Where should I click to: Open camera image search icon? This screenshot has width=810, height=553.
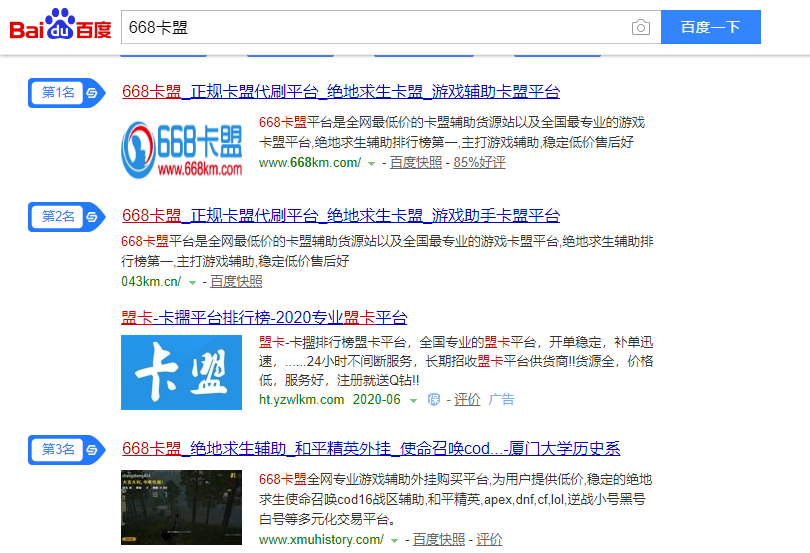pyautogui.click(x=641, y=27)
